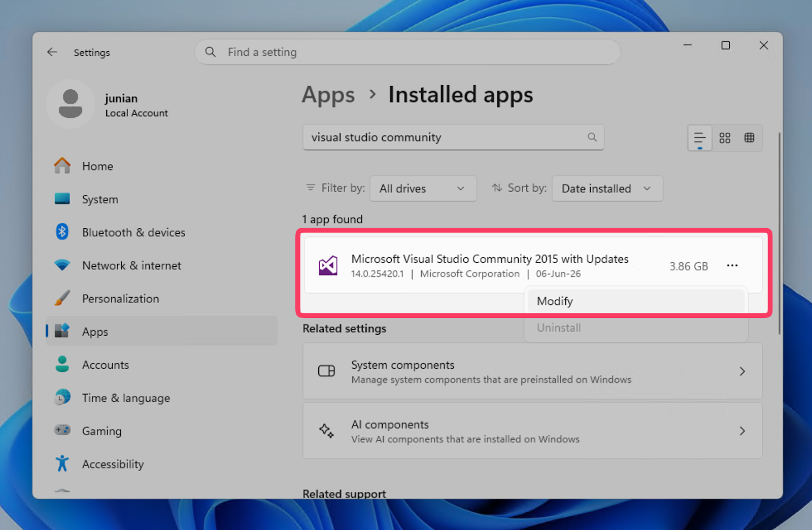
Task: Click the 1 app found text
Action: pos(332,219)
